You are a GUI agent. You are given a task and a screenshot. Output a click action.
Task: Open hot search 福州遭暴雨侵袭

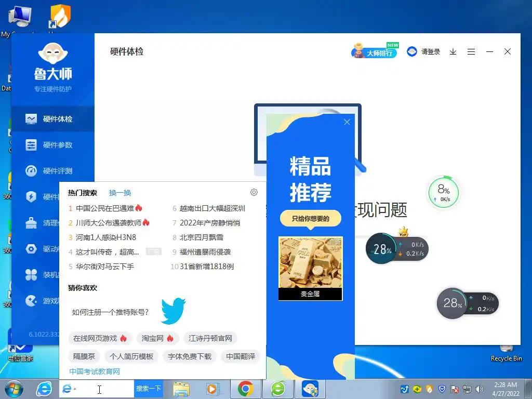pos(205,252)
